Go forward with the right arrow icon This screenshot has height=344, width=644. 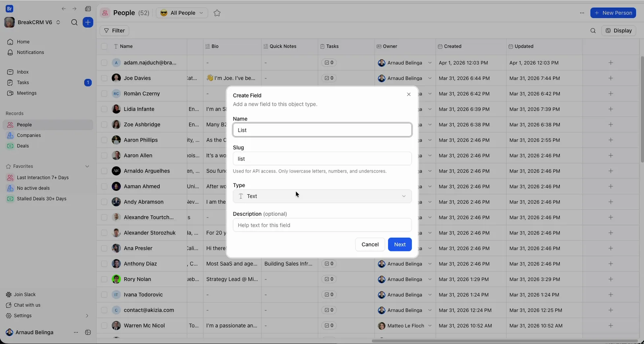74,9
